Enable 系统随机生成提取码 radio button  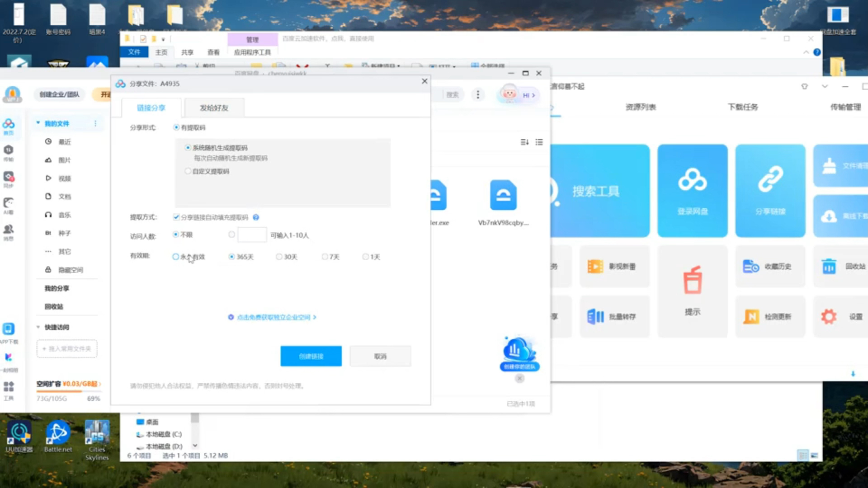(x=189, y=147)
